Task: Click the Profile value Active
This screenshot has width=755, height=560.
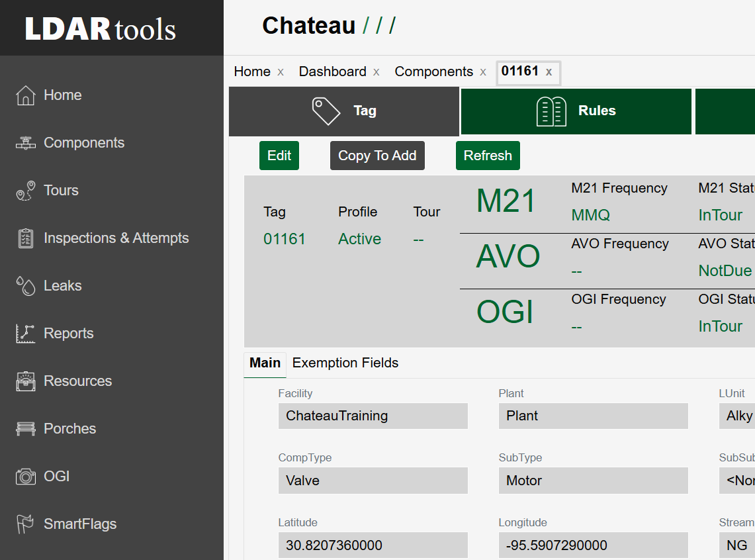Action: point(360,240)
